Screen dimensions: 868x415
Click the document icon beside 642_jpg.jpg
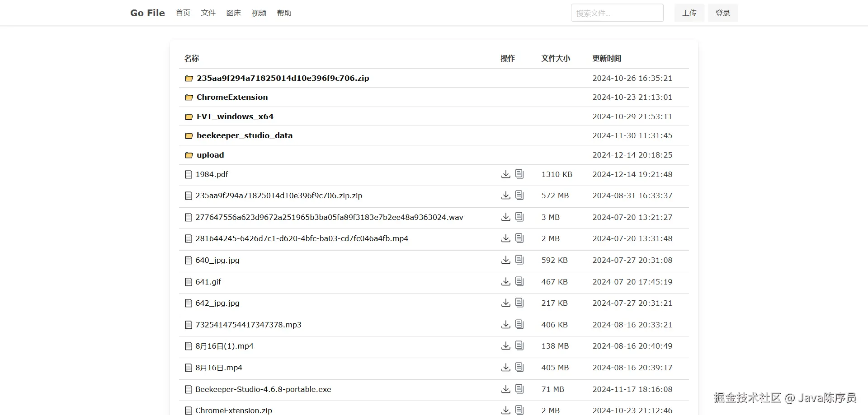519,303
